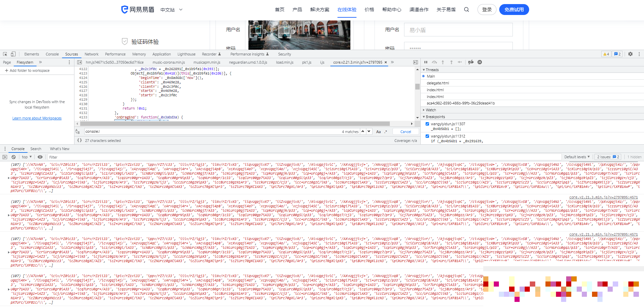Pretty-print the source with the braces icon
The image size is (644, 307).
pyautogui.click(x=80, y=140)
